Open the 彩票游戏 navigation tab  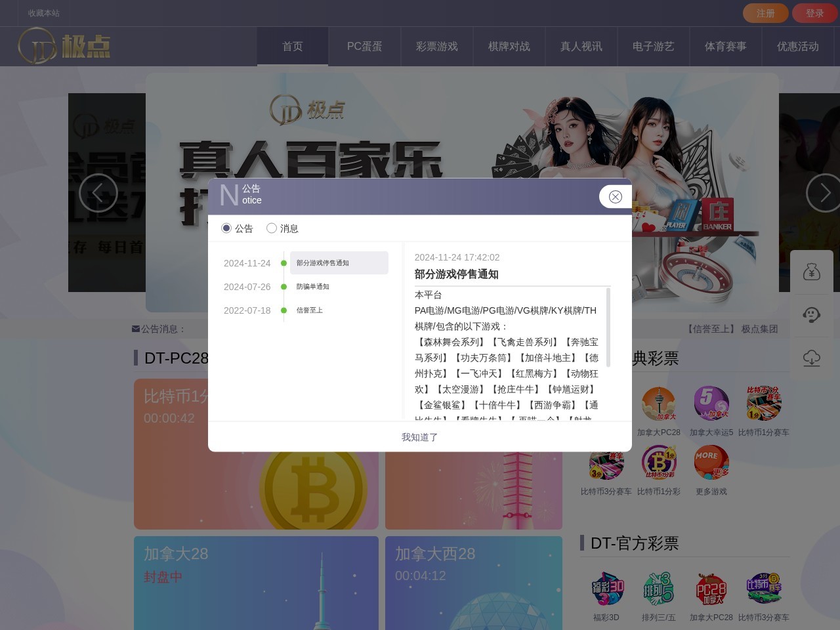[x=437, y=47]
